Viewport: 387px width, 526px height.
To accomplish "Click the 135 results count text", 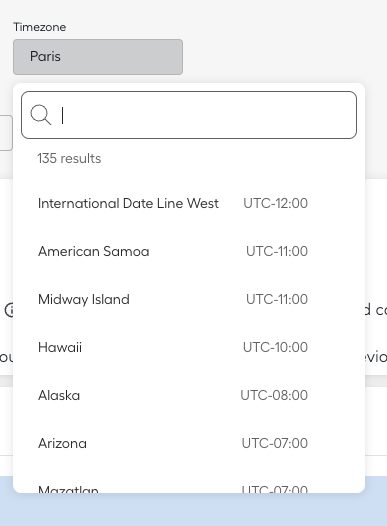I will [x=69, y=158].
